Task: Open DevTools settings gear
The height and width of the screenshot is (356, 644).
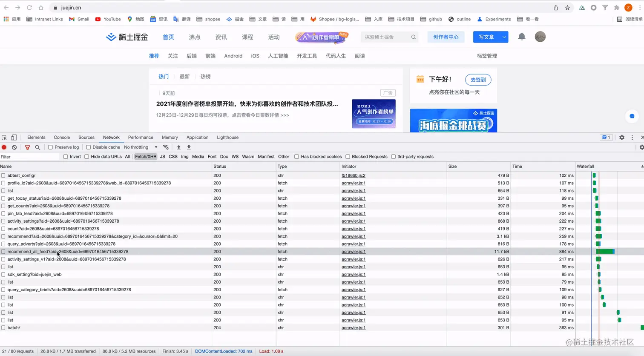Action: [622, 138]
